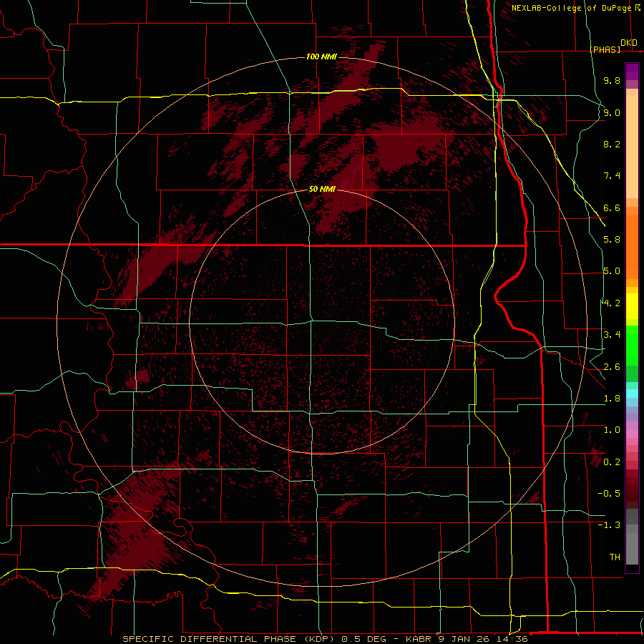This screenshot has width=644, height=644.
Task: Click the 2.6 scale value
Action: point(612,367)
